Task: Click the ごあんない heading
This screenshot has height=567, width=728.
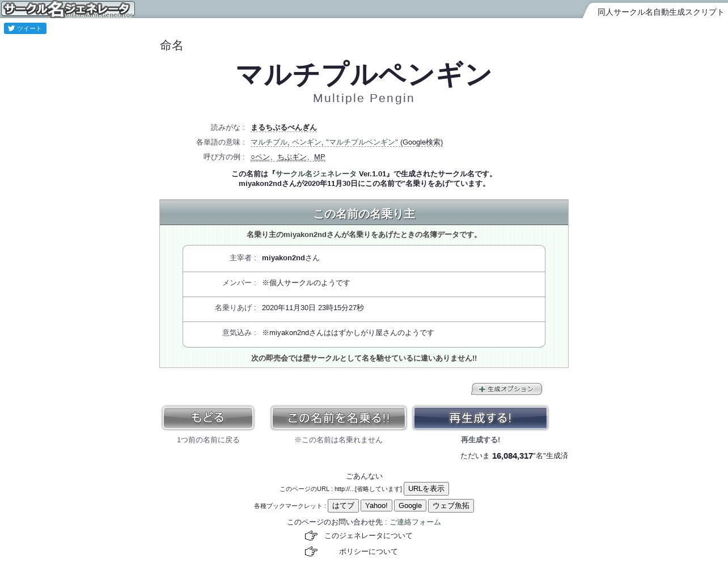Action: (364, 476)
